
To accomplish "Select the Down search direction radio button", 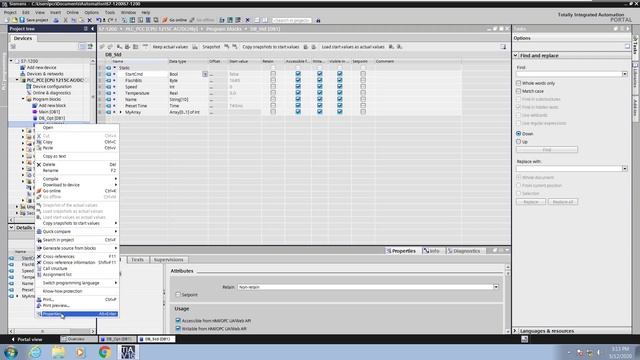I will [518, 133].
